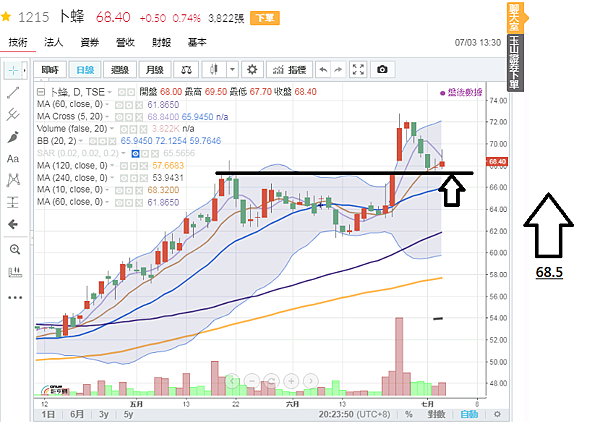Toggle the 對數 log scale

click(x=436, y=414)
